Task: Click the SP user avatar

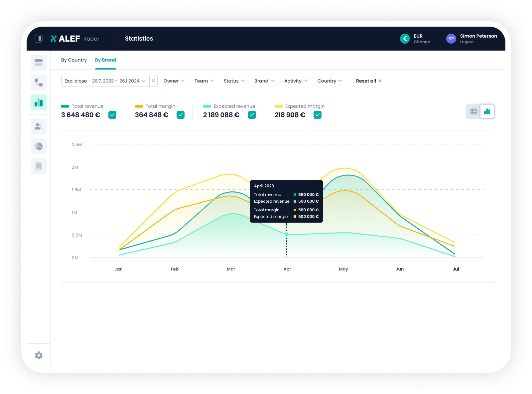Action: (x=451, y=39)
